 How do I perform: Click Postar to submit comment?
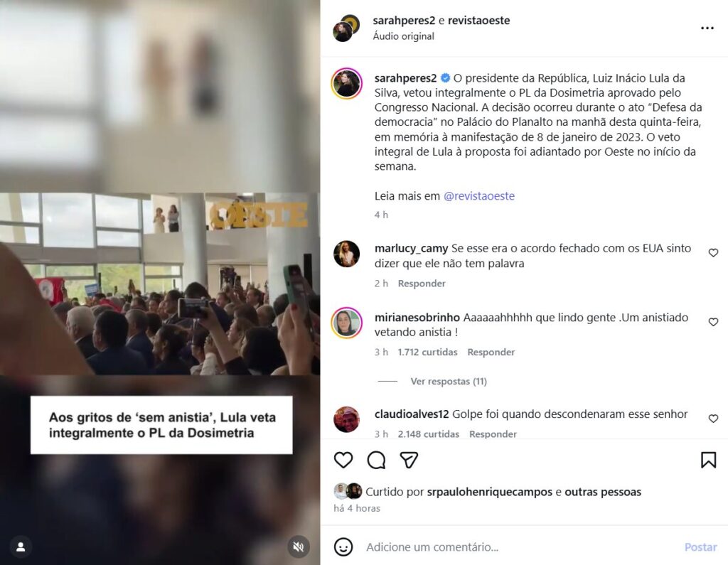(x=700, y=547)
